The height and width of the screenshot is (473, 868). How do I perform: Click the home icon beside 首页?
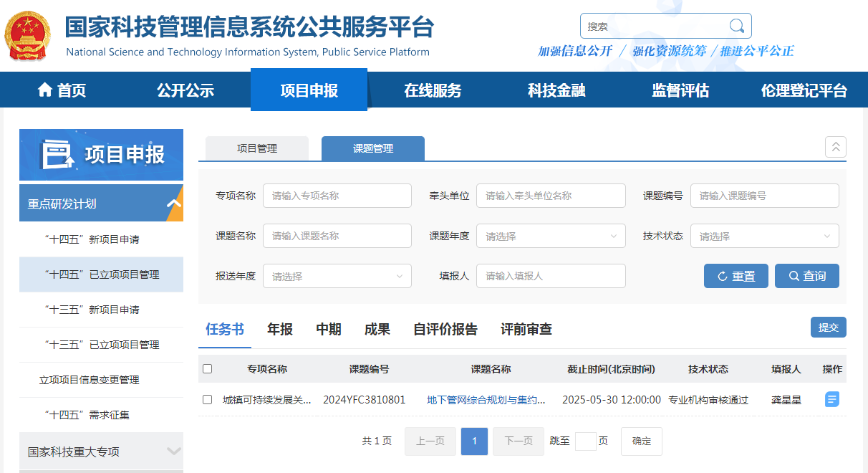click(x=45, y=90)
